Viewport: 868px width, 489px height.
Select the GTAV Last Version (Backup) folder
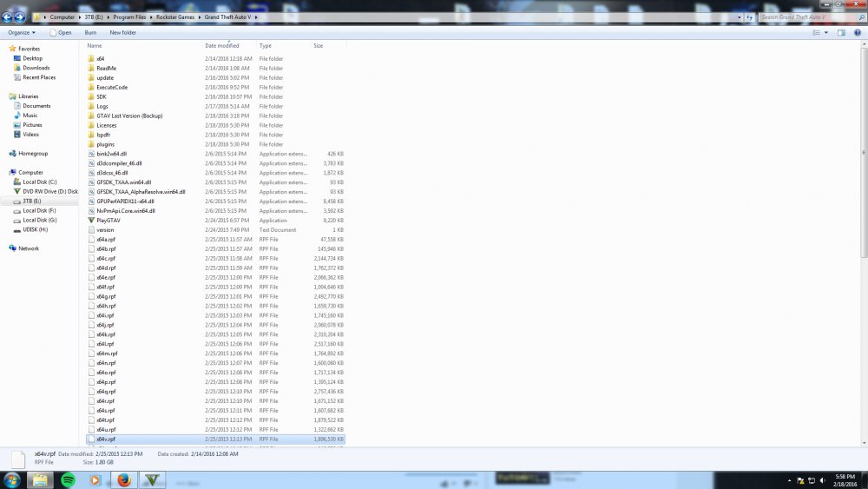[129, 116]
